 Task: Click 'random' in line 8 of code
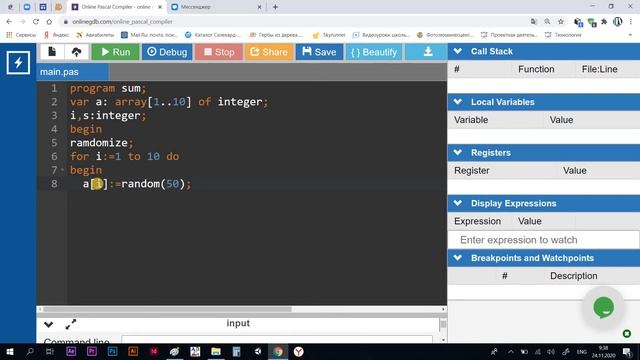click(140, 184)
